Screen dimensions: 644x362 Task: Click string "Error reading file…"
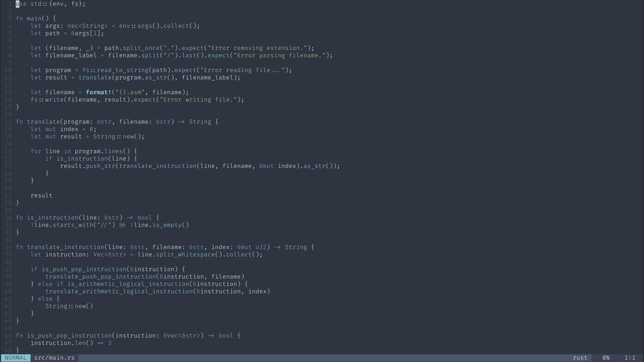coord(243,70)
